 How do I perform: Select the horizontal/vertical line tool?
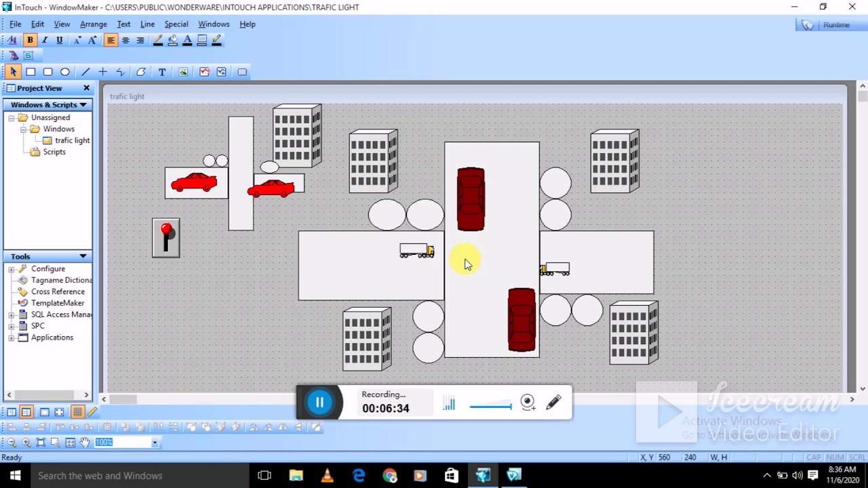103,72
